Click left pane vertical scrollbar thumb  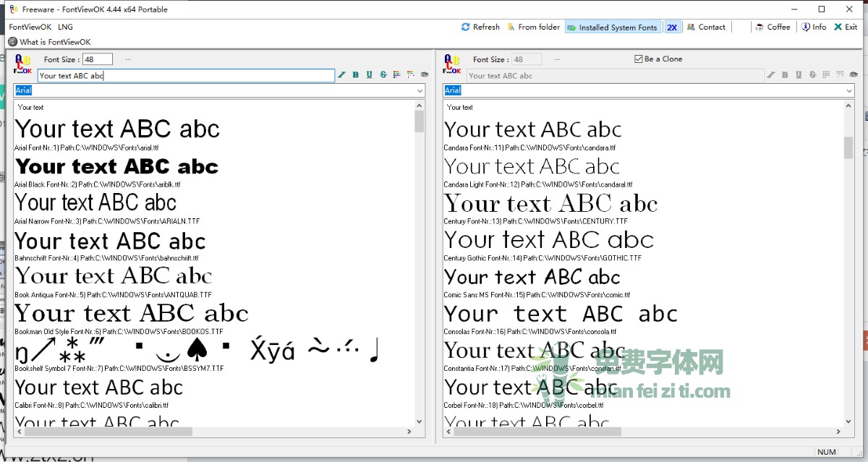click(x=420, y=121)
